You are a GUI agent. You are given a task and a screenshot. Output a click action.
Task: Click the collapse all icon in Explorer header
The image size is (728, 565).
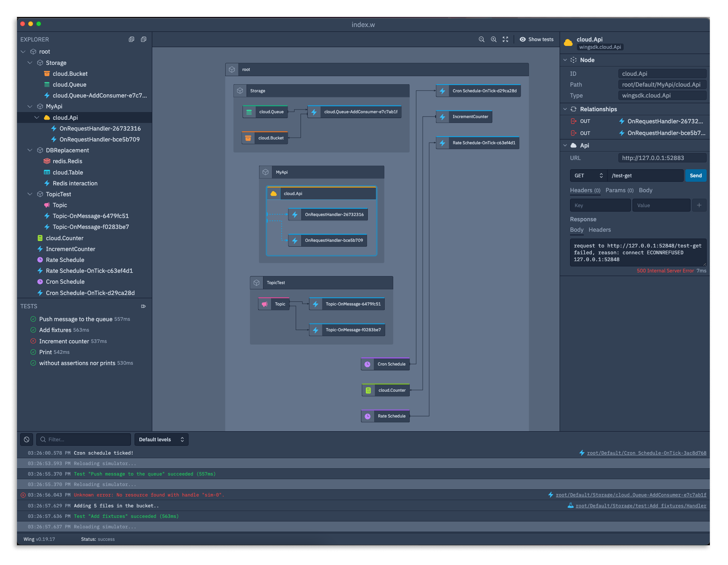[143, 39]
